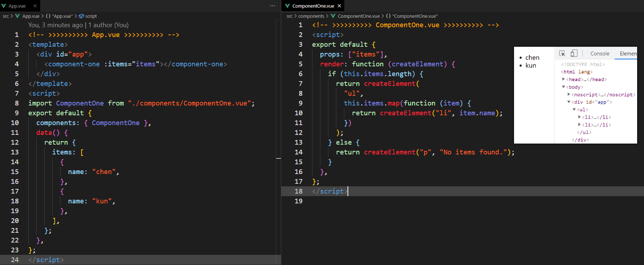Toggle the DevTools device toolbar icon
Viewport: 644px width, 265px height.
pyautogui.click(x=574, y=53)
